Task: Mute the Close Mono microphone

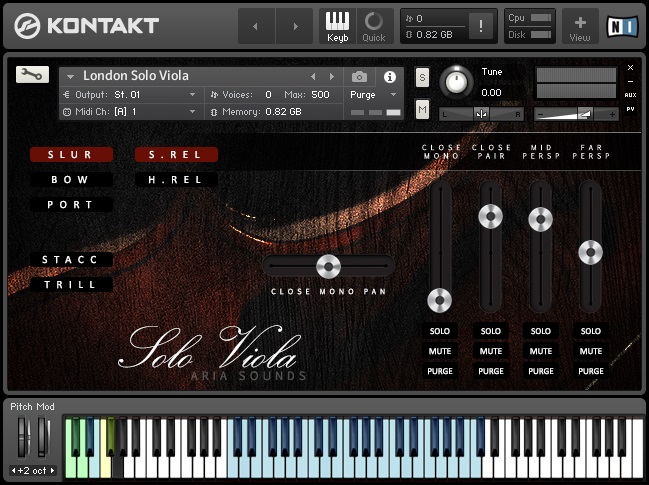Action: pyautogui.click(x=440, y=351)
